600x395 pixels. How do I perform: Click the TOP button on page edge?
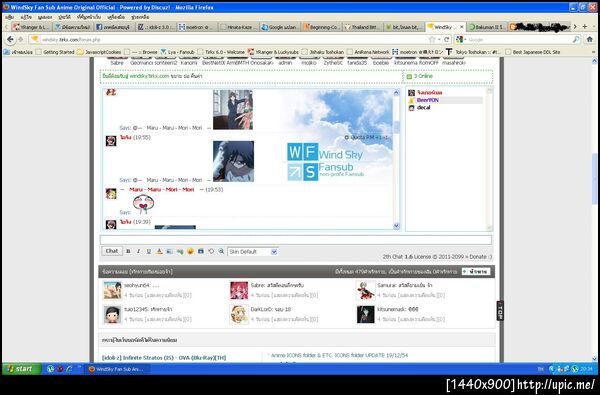pyautogui.click(x=500, y=310)
